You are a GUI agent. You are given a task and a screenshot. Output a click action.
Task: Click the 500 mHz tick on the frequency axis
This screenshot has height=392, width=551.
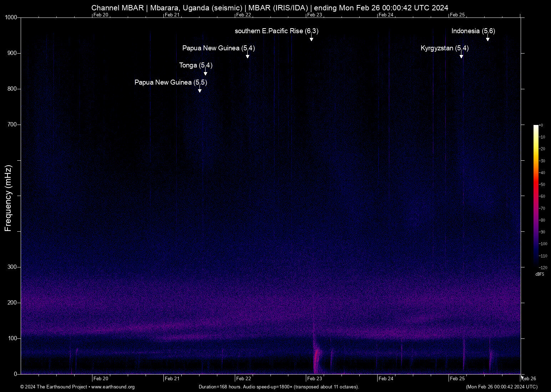(20, 195)
